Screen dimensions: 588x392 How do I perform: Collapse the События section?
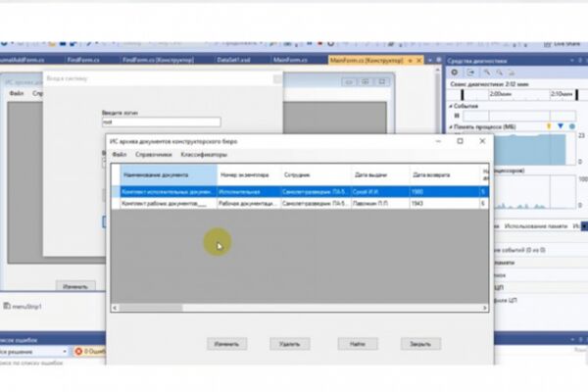point(451,106)
